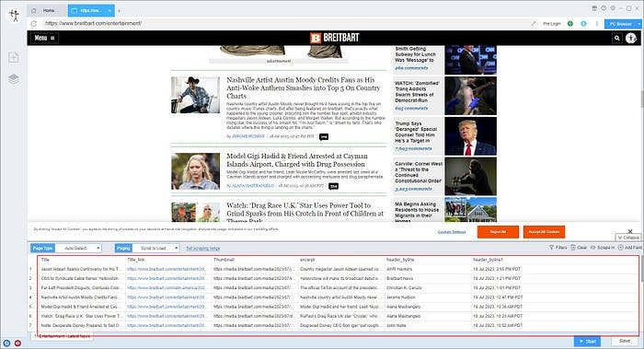Open the layers stack icon in sidebar

point(14,78)
